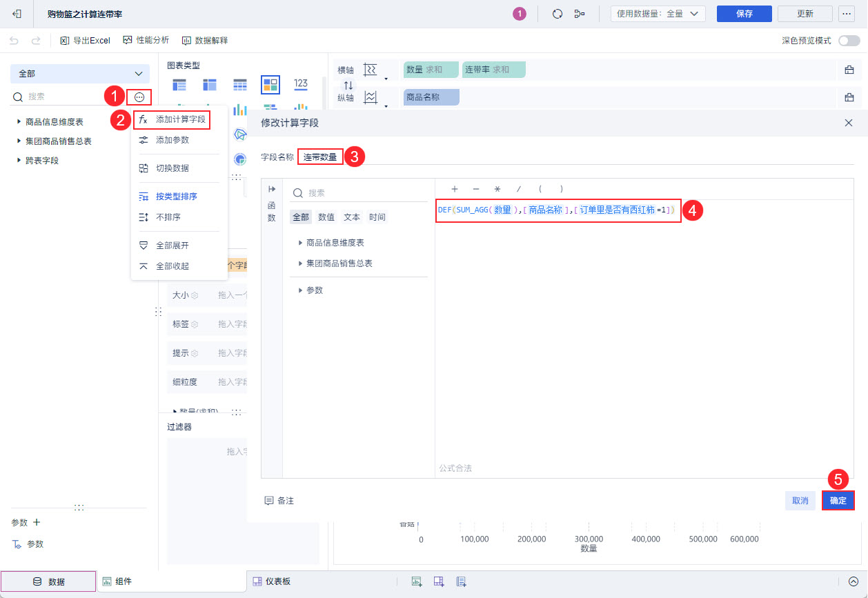
Task: Select the 时间 field type tab
Action: tap(377, 217)
